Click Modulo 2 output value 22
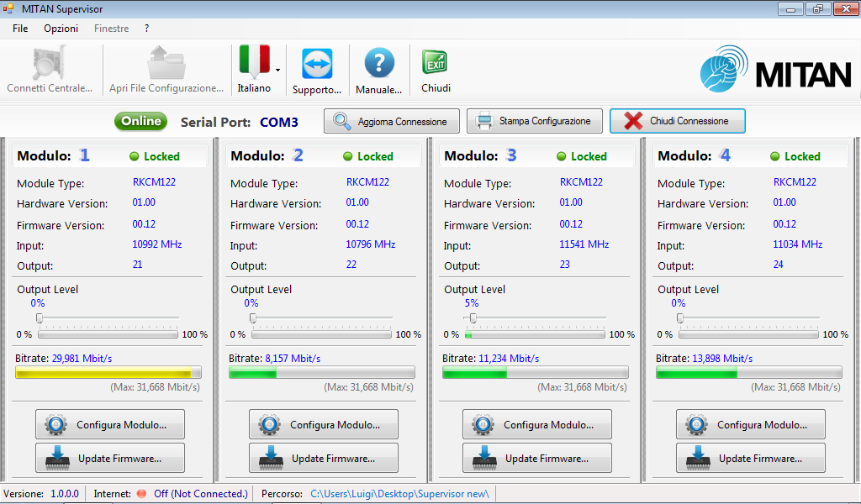The width and height of the screenshot is (861, 504). [351, 265]
